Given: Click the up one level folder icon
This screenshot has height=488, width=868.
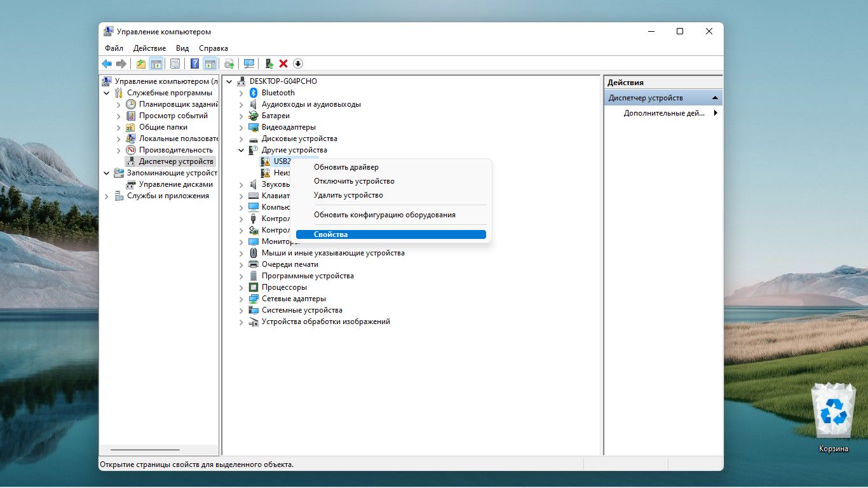Looking at the screenshot, I should 141,64.
